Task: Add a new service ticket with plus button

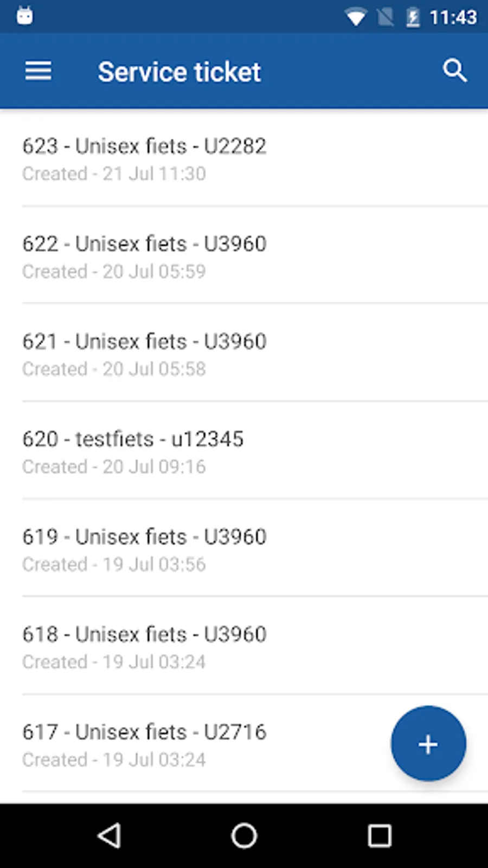Action: point(428,744)
